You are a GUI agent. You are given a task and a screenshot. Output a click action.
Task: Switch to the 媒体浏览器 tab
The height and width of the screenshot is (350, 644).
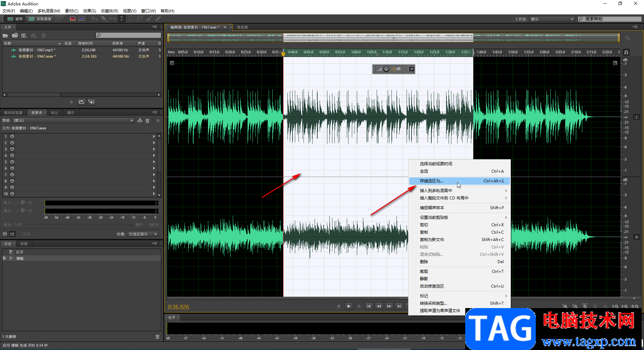pos(13,113)
